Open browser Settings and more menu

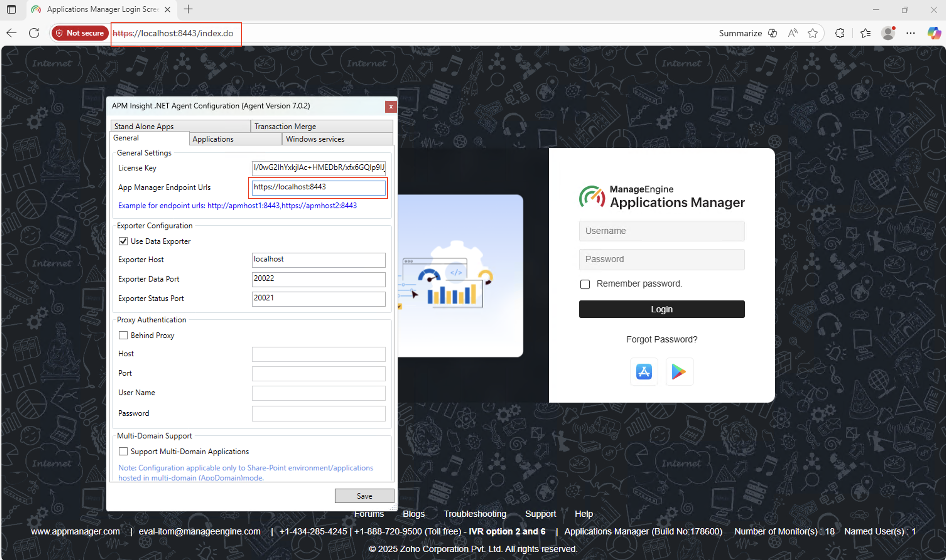[911, 33]
